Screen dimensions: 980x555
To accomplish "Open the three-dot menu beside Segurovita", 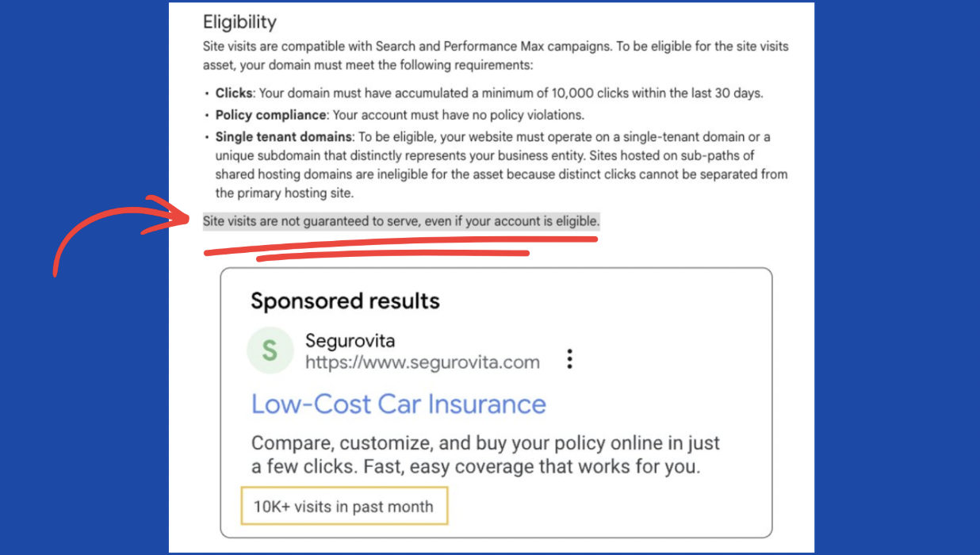I will coord(569,359).
